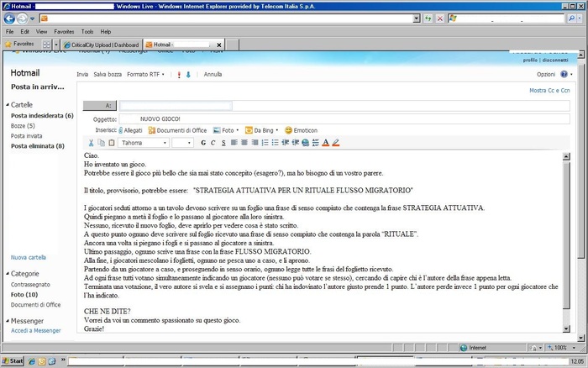Align text to the left
The width and height of the screenshot is (588, 368).
coord(234,143)
